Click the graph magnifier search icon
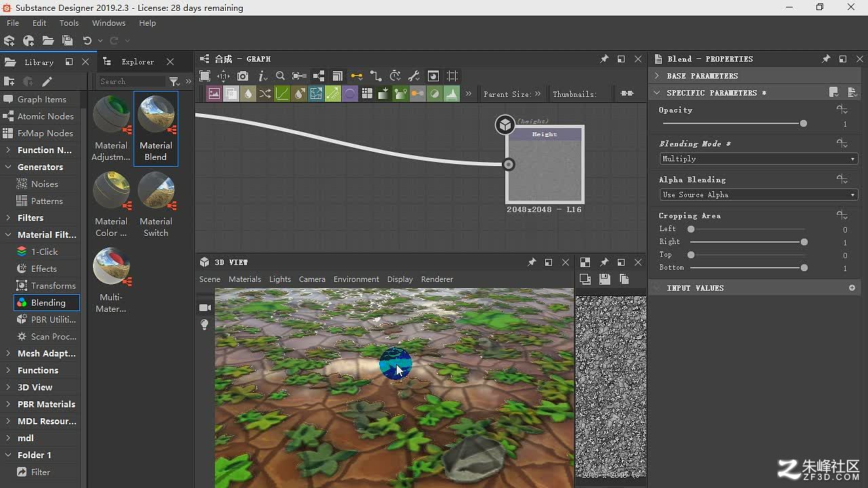The width and height of the screenshot is (868, 488). 280,76
